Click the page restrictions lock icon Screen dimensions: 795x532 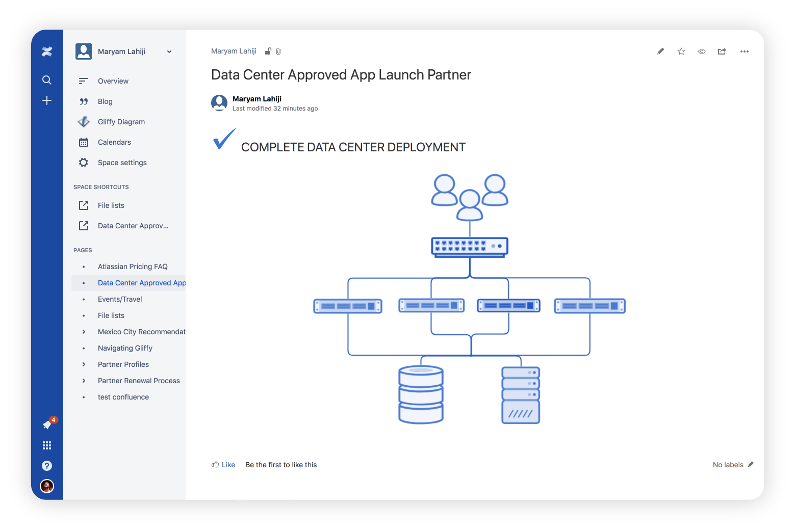[268, 51]
